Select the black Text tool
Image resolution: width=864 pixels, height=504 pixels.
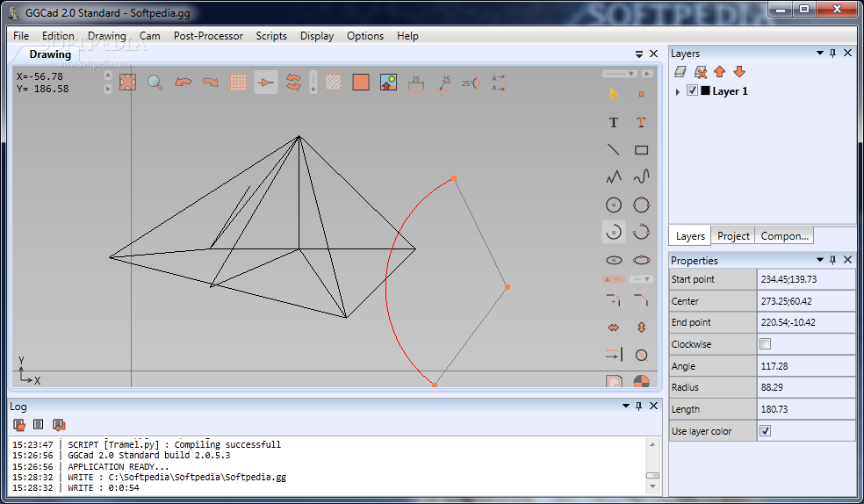pyautogui.click(x=614, y=122)
